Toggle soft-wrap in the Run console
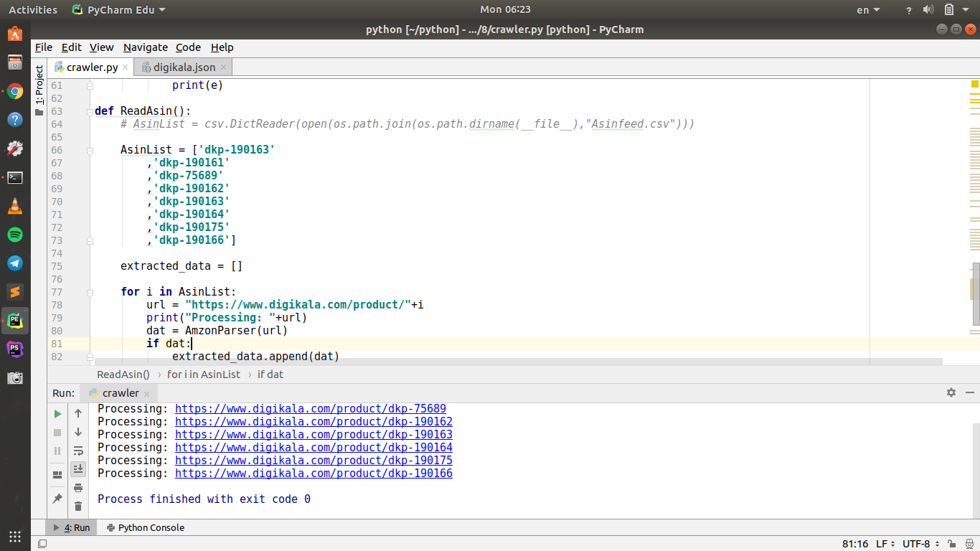This screenshot has width=980, height=551. tap(78, 451)
